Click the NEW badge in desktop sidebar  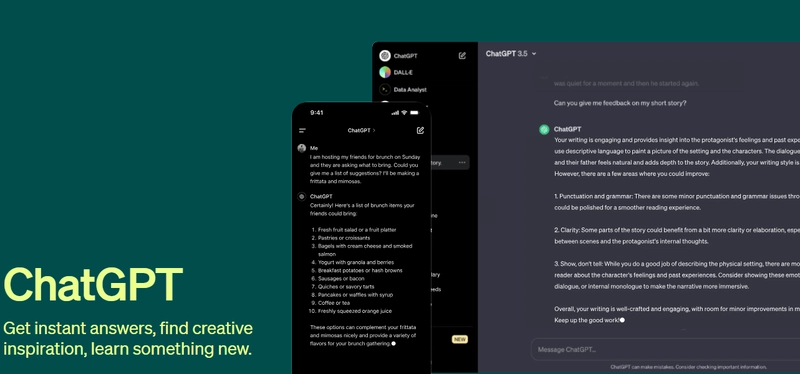point(460,339)
